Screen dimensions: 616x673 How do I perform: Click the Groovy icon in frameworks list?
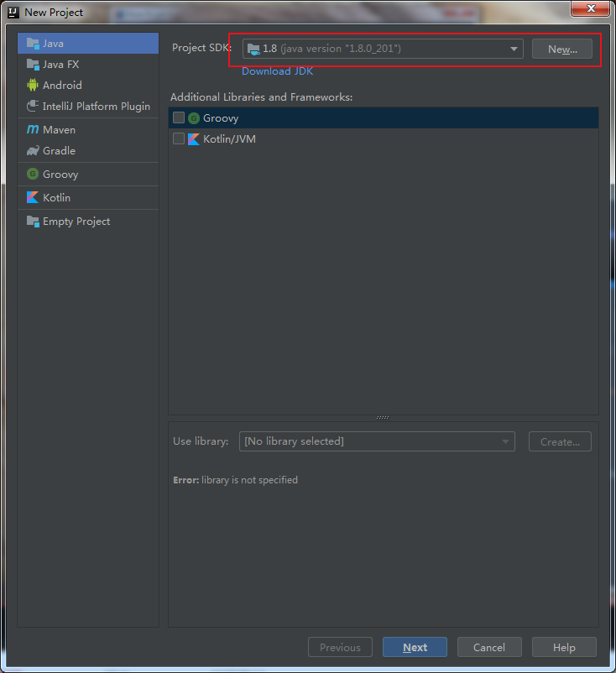click(x=194, y=118)
